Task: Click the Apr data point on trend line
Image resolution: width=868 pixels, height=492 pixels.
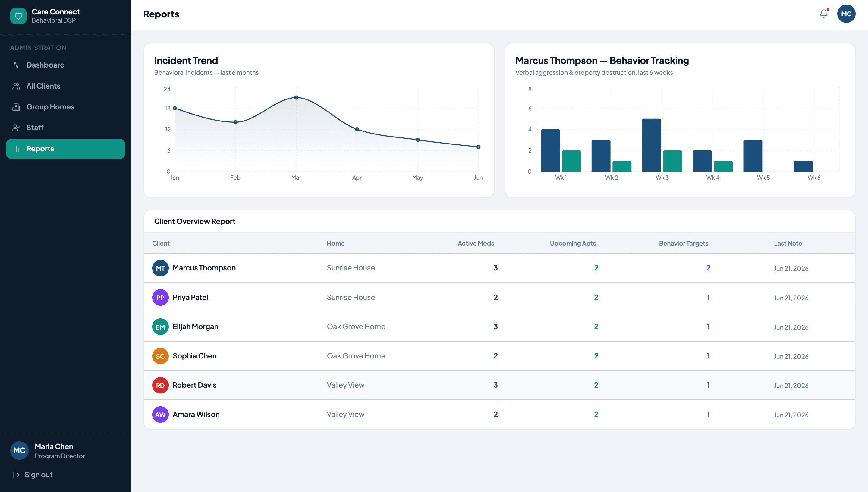Action: pyautogui.click(x=357, y=129)
